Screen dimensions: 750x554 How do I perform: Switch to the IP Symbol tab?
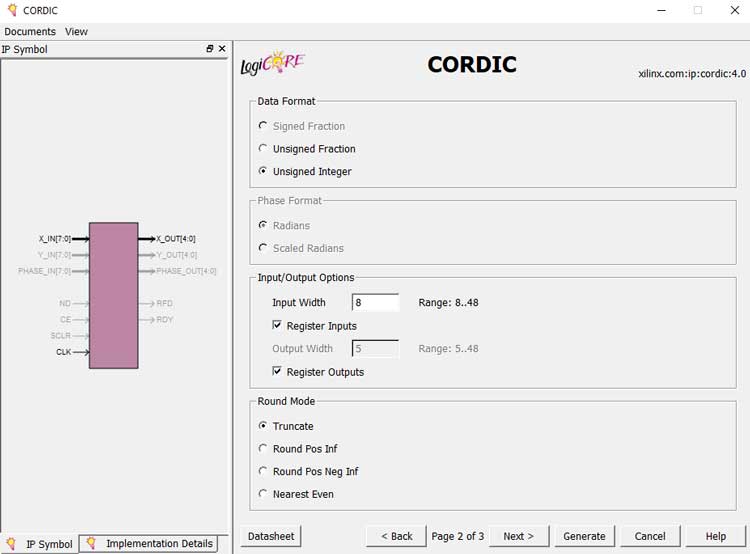coord(40,544)
